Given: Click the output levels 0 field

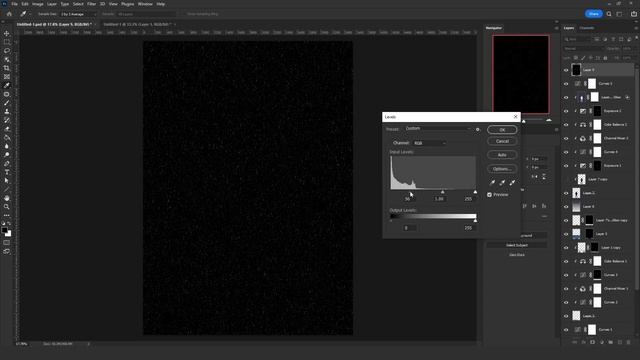Looking at the screenshot, I should (408, 228).
